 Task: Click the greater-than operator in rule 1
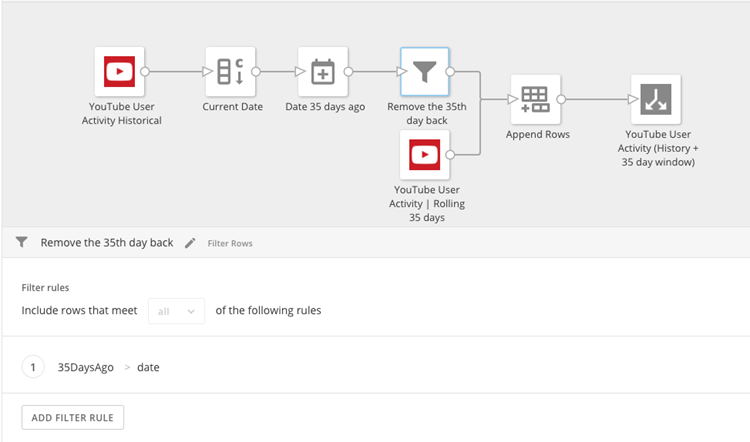pos(127,367)
